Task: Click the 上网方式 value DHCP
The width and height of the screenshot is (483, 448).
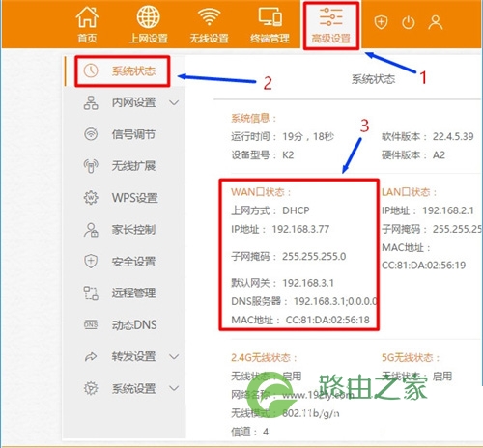Action: 296,210
